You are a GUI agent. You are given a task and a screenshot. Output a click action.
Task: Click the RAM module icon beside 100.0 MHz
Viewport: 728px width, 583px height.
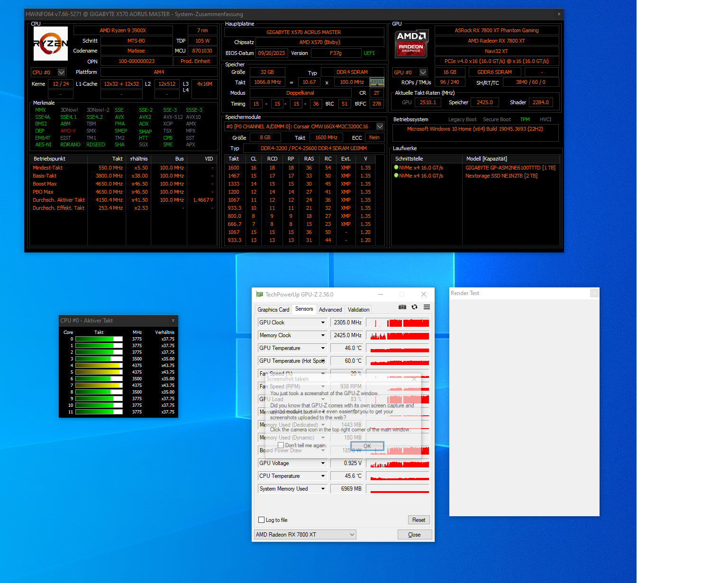coord(377,82)
